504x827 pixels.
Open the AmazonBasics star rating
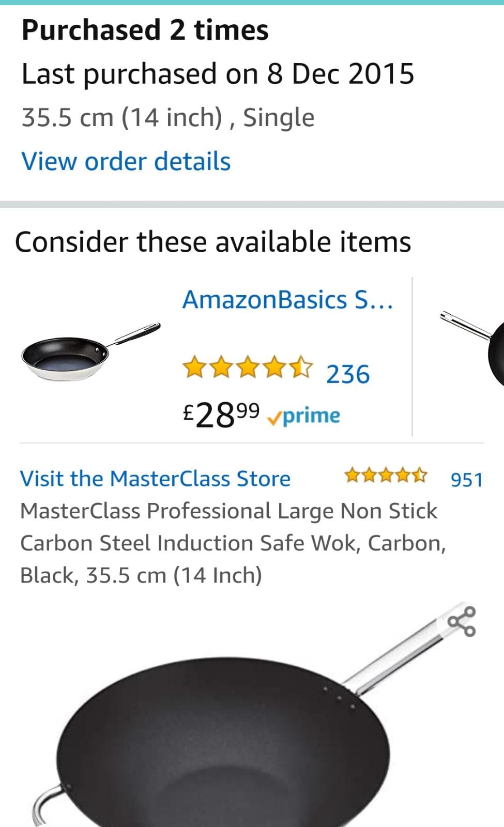[x=248, y=367]
